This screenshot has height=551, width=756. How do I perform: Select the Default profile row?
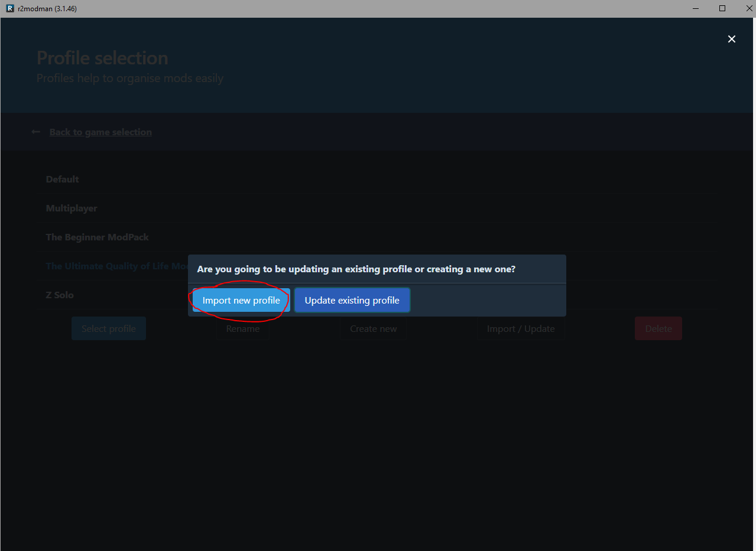coord(378,179)
